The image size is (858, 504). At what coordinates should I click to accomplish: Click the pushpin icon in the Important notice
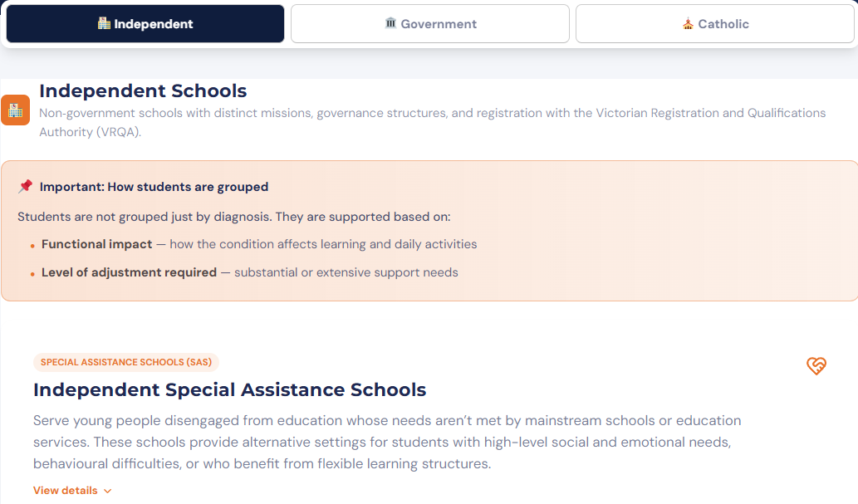[x=26, y=186]
